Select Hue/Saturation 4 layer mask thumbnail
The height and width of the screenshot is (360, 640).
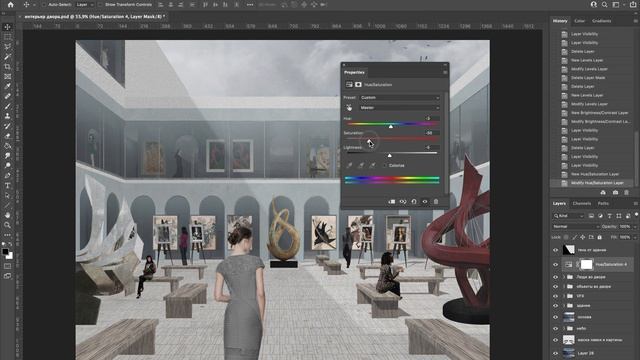[x=586, y=264]
